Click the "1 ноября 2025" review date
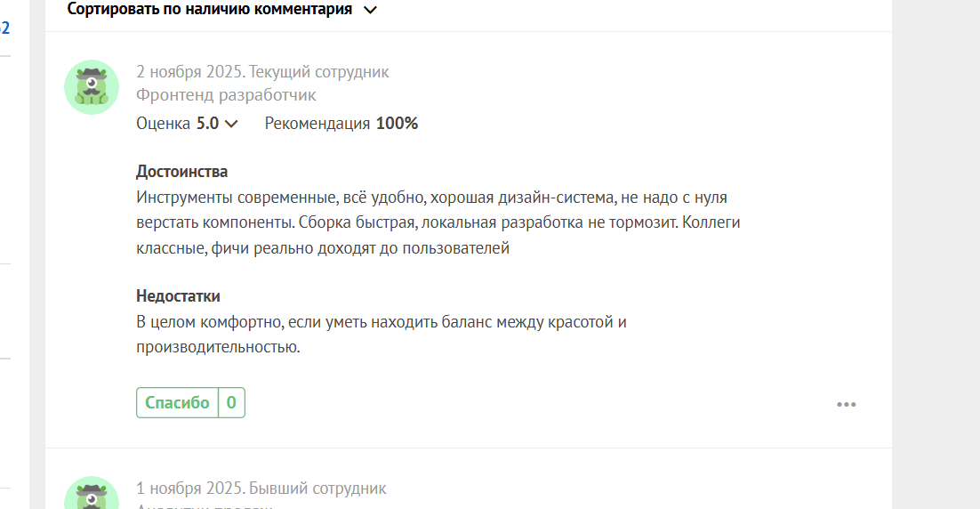Screen dimensions: 980x509 click(189, 489)
